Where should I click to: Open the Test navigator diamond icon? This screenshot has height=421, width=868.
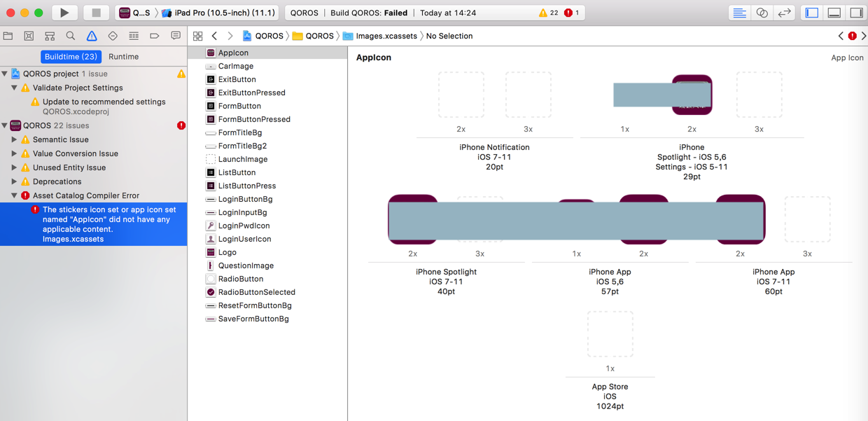click(x=113, y=36)
